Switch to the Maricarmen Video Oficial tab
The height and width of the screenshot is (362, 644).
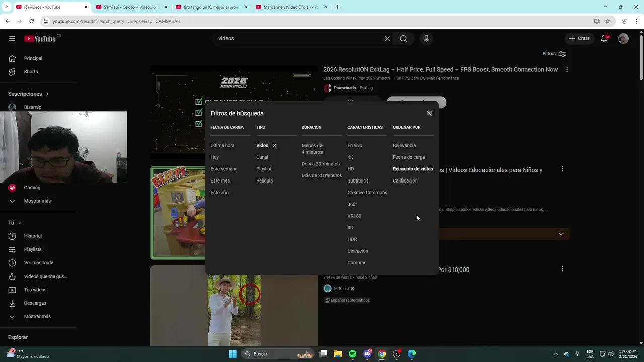click(x=291, y=7)
